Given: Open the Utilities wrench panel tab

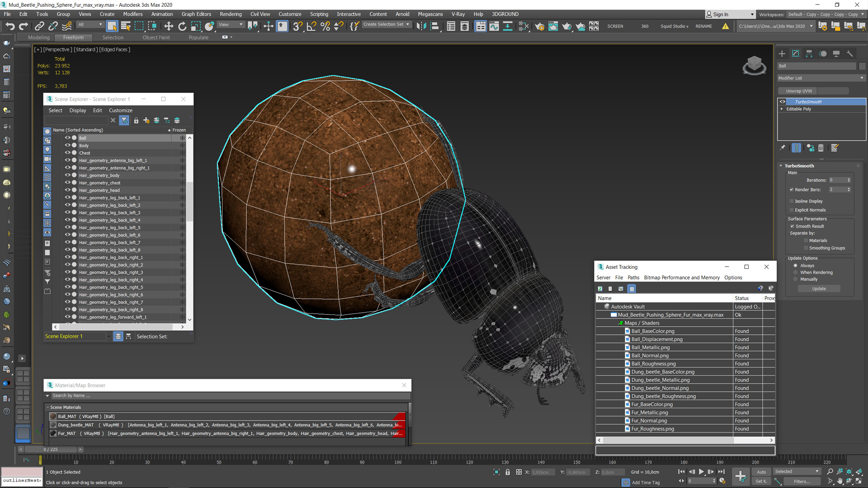Looking at the screenshot, I should pos(850,53).
